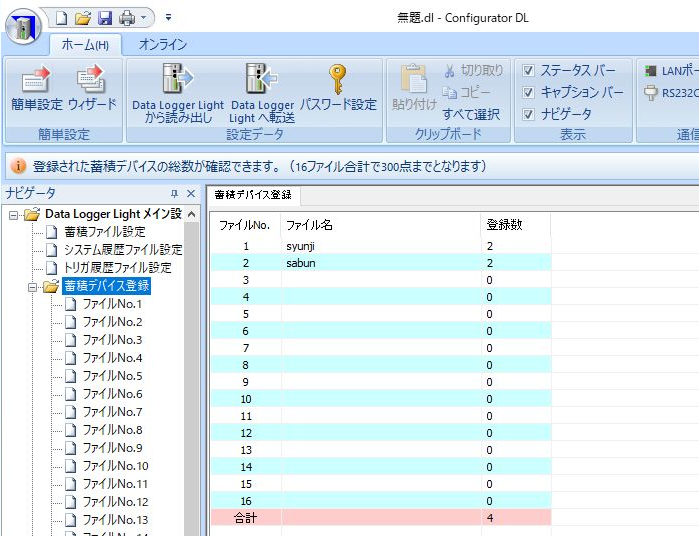Click file number 16 row cell
This screenshot has height=536, width=700.
click(x=246, y=501)
